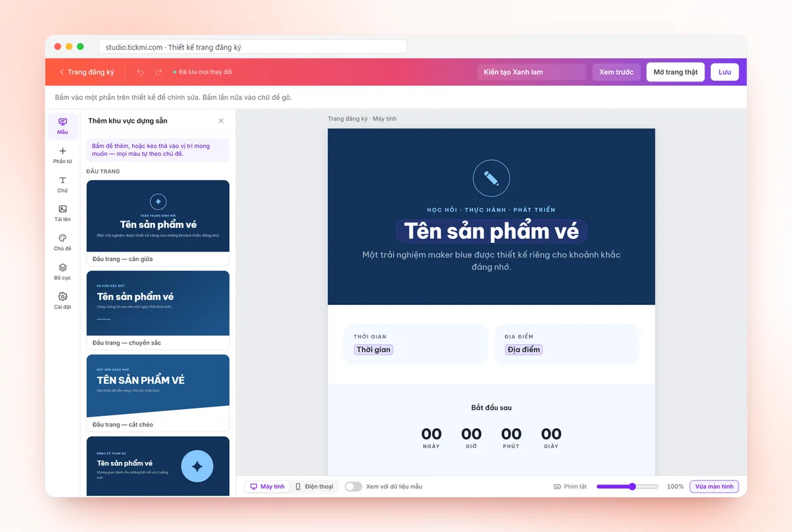Open Phím tắt keyboard shortcuts

570,486
